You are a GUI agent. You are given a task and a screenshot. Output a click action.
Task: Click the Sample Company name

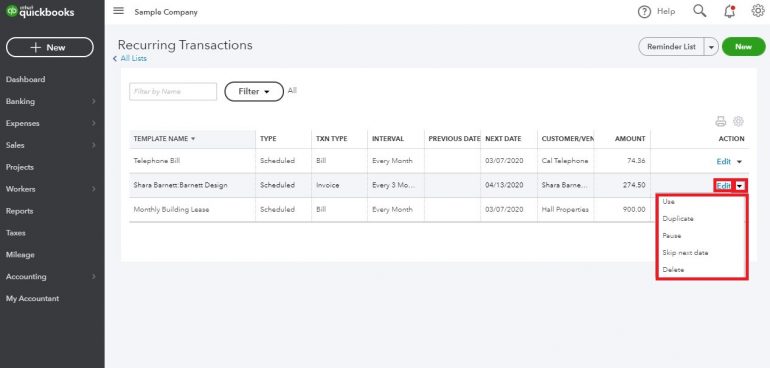click(166, 12)
